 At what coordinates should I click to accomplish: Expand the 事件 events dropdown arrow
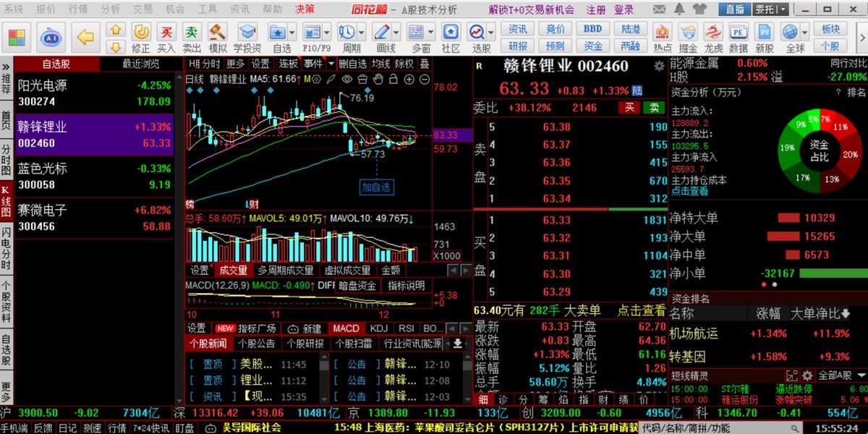click(331, 64)
